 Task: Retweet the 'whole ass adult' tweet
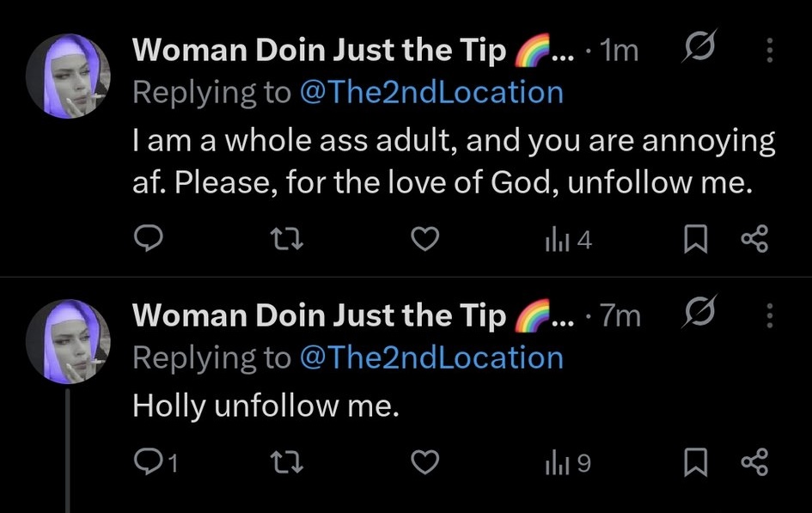point(286,240)
